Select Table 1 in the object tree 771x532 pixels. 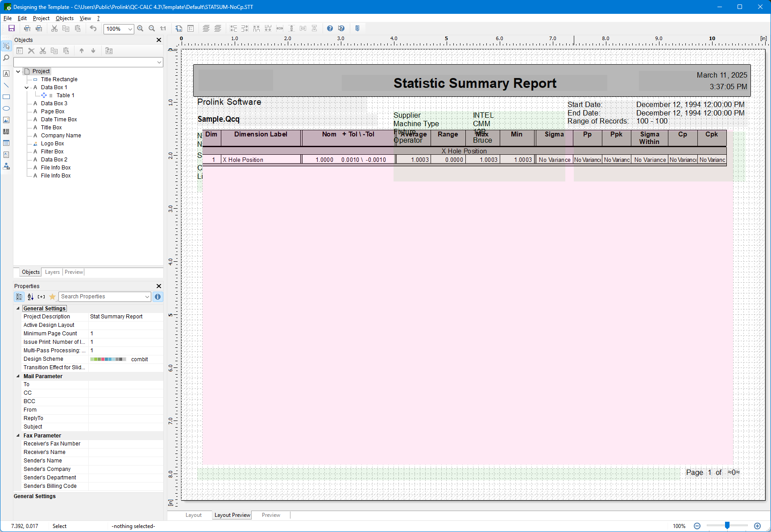pyautogui.click(x=65, y=95)
